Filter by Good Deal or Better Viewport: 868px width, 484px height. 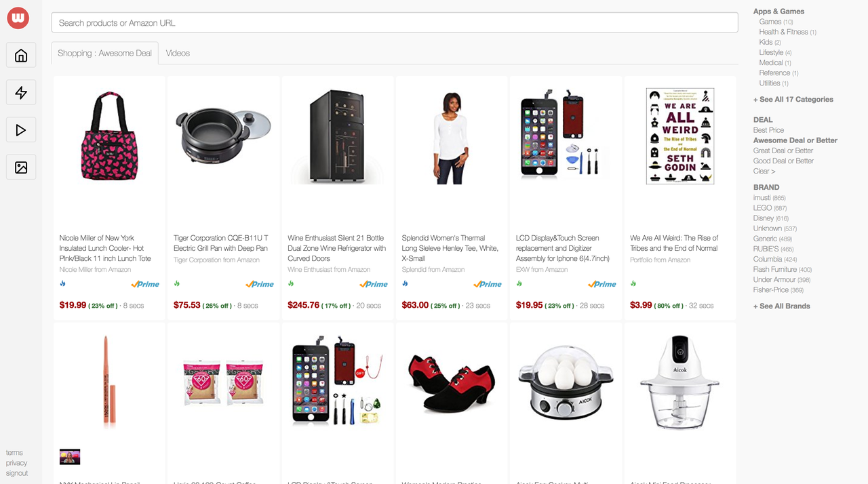pos(783,161)
